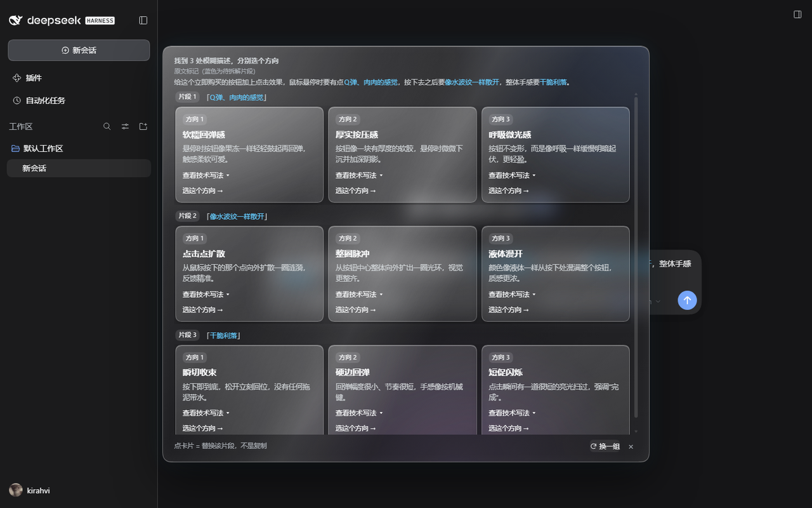Click the 硬边回弹 card title
Image resolution: width=812 pixels, height=508 pixels.
tap(353, 373)
